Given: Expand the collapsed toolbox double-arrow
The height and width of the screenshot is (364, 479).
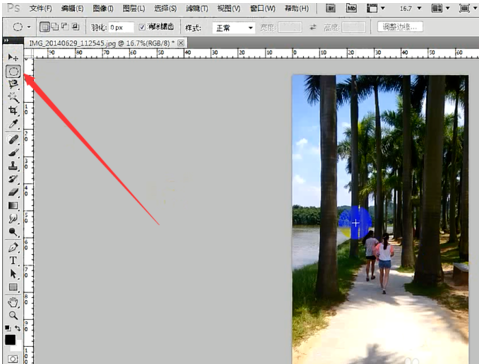Looking at the screenshot, I should click(x=6, y=41).
